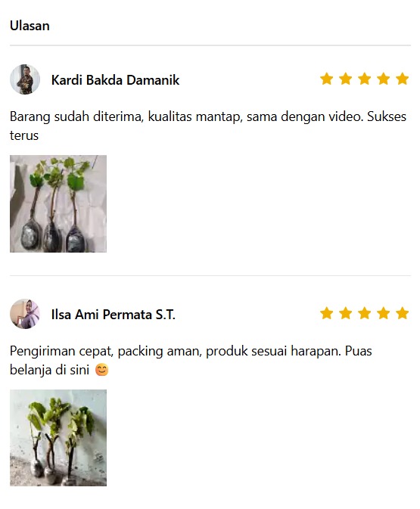Click fourth star in Kardi's rating
420x509 pixels.
[383, 79]
